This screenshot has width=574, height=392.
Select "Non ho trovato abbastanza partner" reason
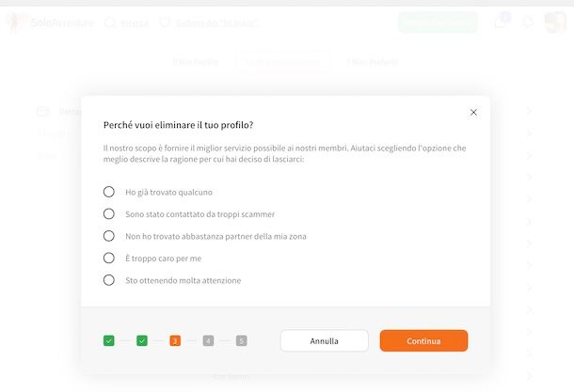[109, 236]
